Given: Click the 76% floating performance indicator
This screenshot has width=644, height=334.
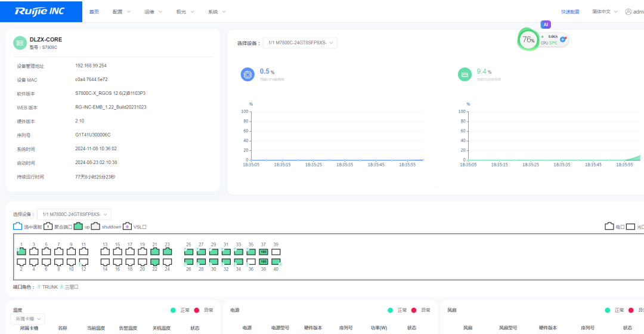Looking at the screenshot, I should tap(528, 40).
